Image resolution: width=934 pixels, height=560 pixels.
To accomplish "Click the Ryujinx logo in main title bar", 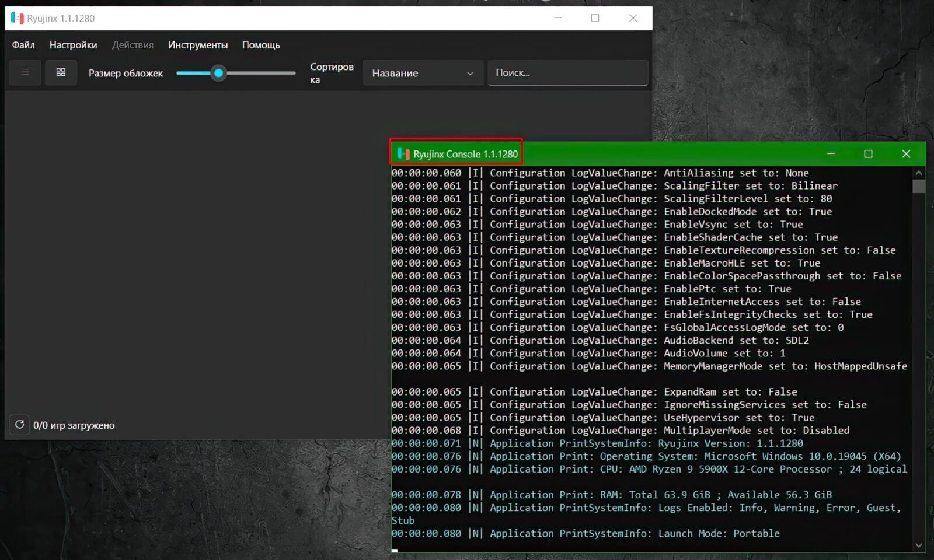I will coord(17,18).
